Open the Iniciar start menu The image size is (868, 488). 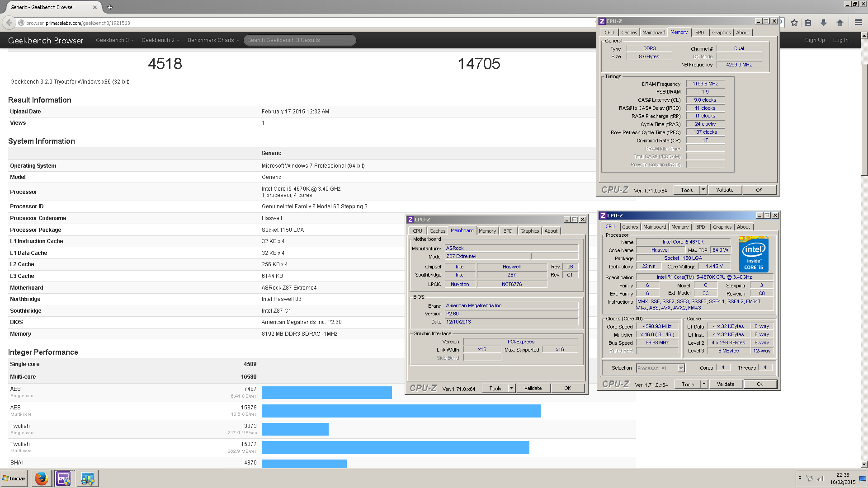(x=14, y=479)
